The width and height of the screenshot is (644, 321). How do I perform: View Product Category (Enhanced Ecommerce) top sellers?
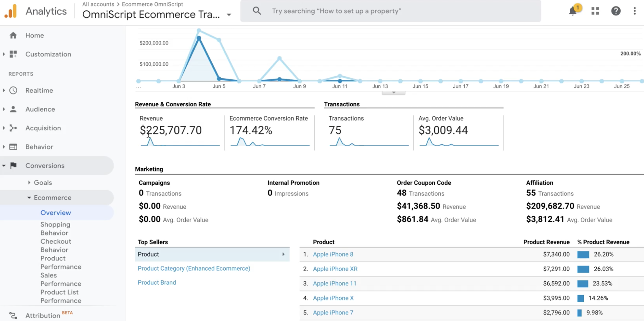194,268
